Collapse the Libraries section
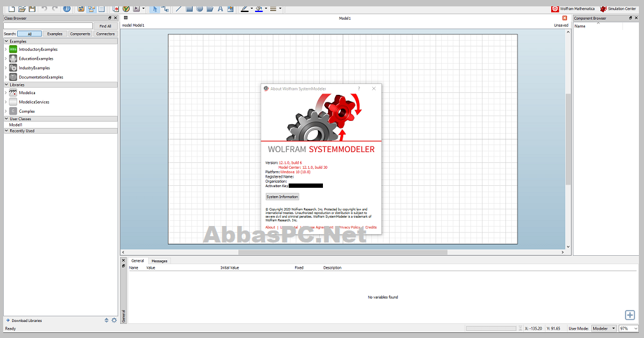644x338 pixels. (6, 85)
